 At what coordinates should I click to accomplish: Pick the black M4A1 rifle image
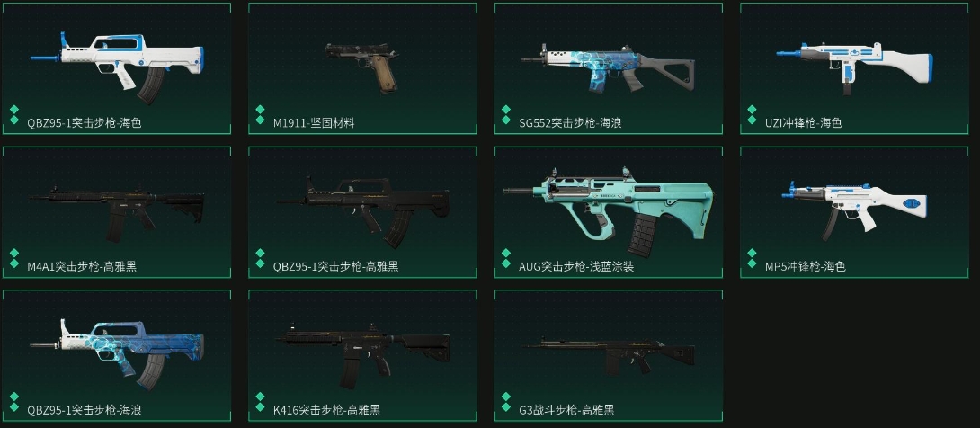coord(117,212)
